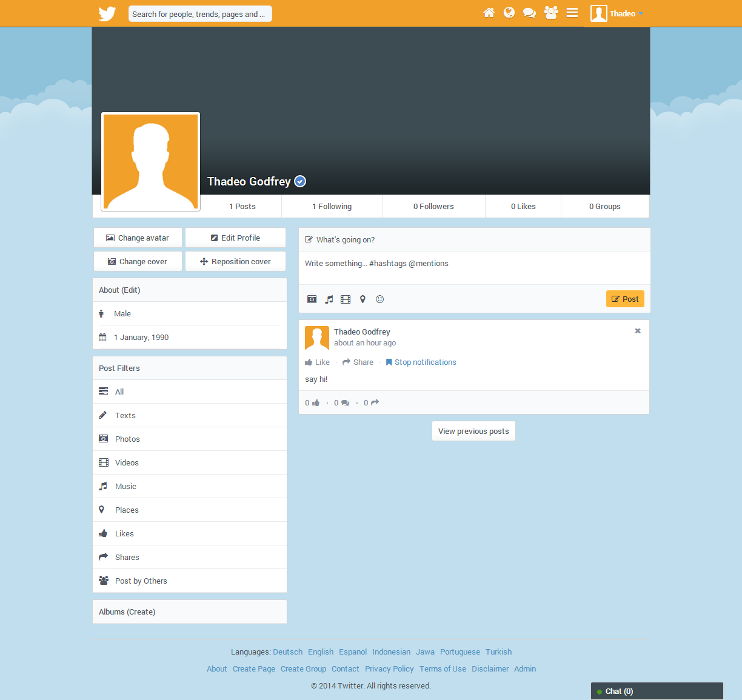The width and height of the screenshot is (742, 700).
Task: Open the globe notifications icon
Action: pyautogui.click(x=509, y=13)
